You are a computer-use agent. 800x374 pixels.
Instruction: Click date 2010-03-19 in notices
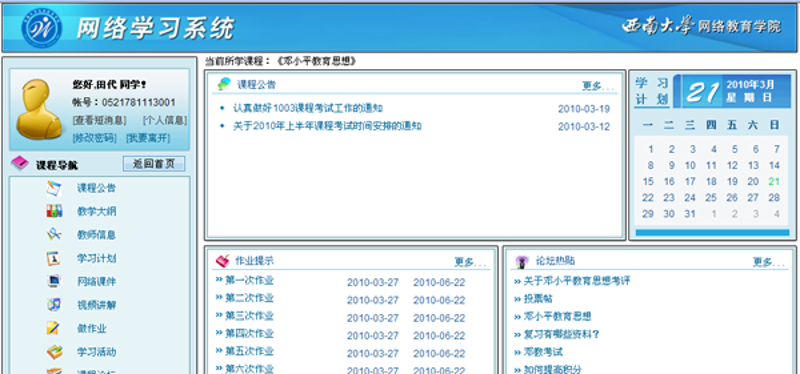(584, 109)
